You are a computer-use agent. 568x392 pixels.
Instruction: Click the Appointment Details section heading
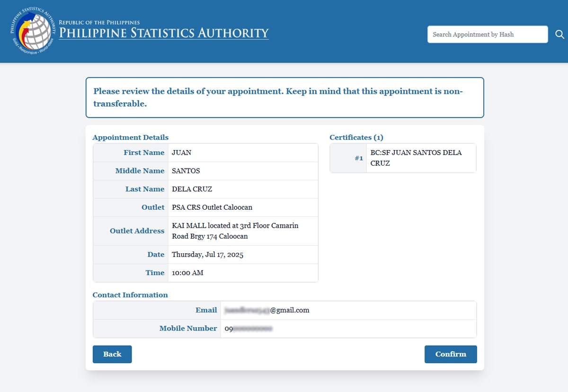(x=130, y=137)
